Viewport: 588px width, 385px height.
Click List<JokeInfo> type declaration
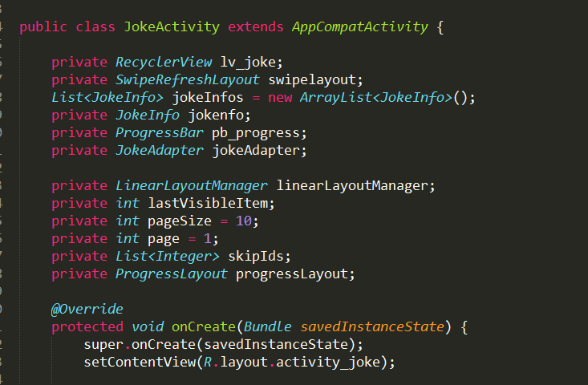pyautogui.click(x=107, y=98)
